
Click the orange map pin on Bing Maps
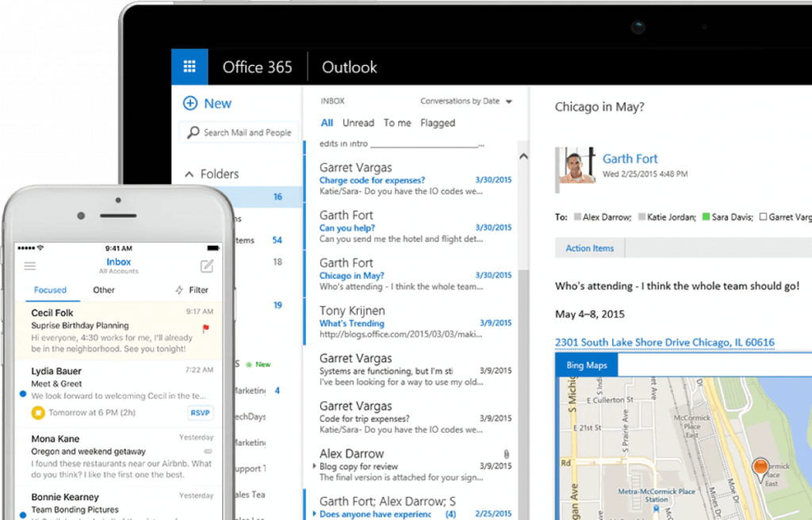[760, 468]
